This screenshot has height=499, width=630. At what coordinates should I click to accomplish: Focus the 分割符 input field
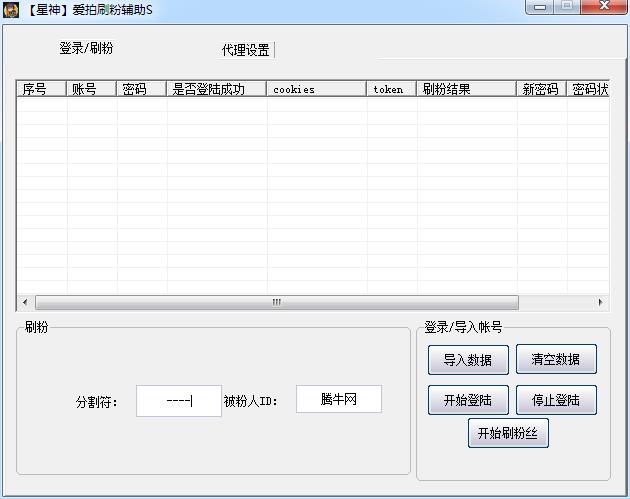tap(179, 401)
